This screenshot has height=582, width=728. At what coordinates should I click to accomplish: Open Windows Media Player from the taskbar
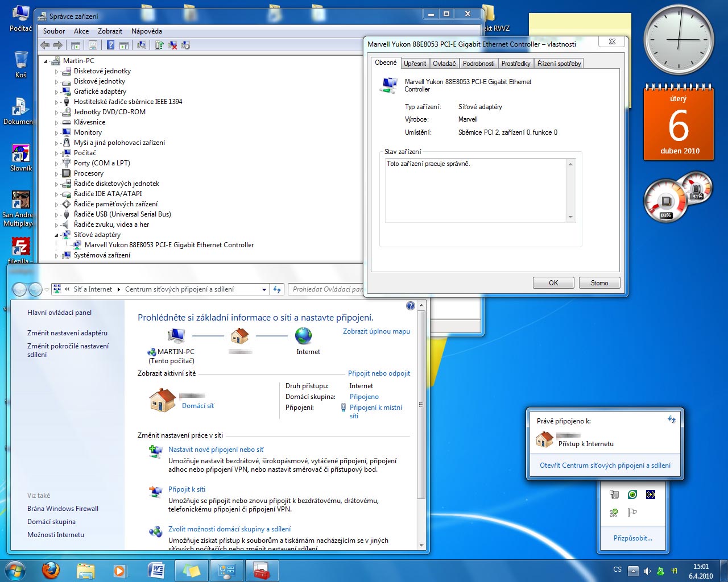[x=119, y=570]
